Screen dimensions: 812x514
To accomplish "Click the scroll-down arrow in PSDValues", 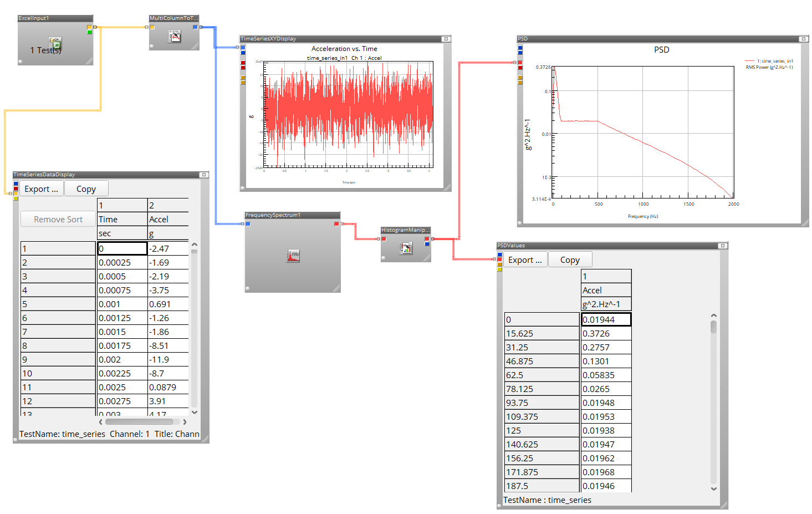I will (x=713, y=488).
